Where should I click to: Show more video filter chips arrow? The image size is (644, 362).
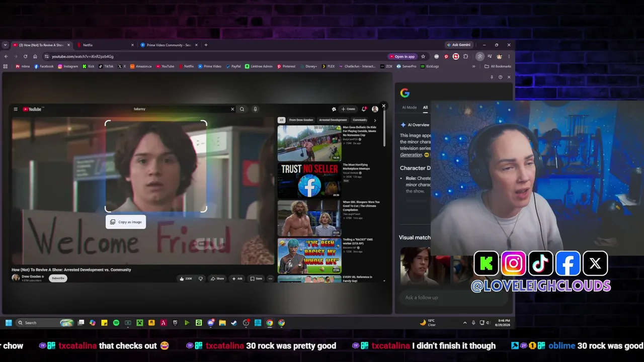pyautogui.click(x=375, y=120)
